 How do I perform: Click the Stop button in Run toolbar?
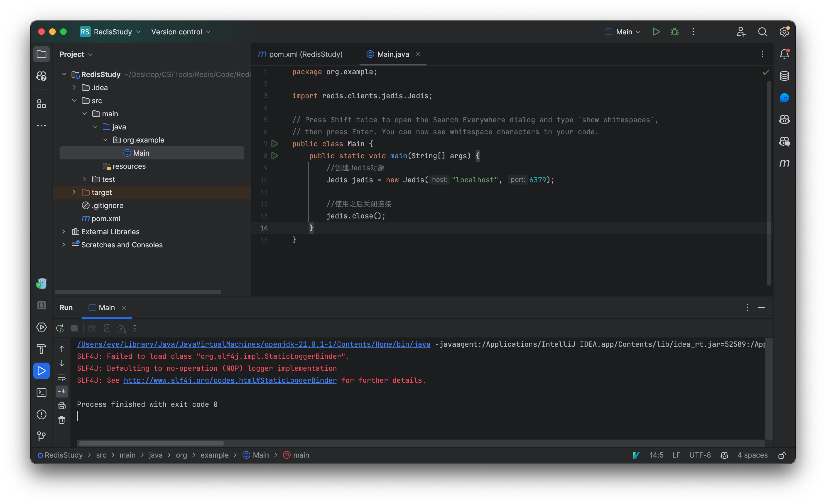(x=74, y=328)
